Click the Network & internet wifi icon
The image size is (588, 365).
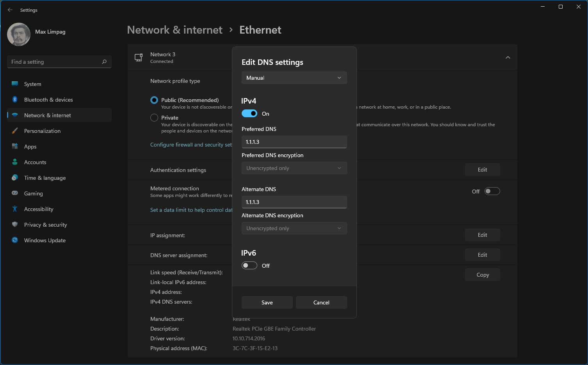click(15, 115)
